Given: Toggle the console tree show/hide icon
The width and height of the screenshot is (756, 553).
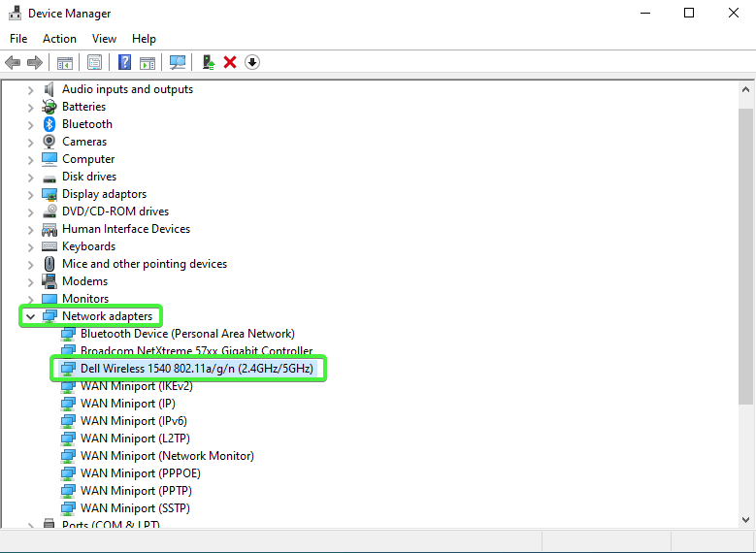Looking at the screenshot, I should [65, 63].
